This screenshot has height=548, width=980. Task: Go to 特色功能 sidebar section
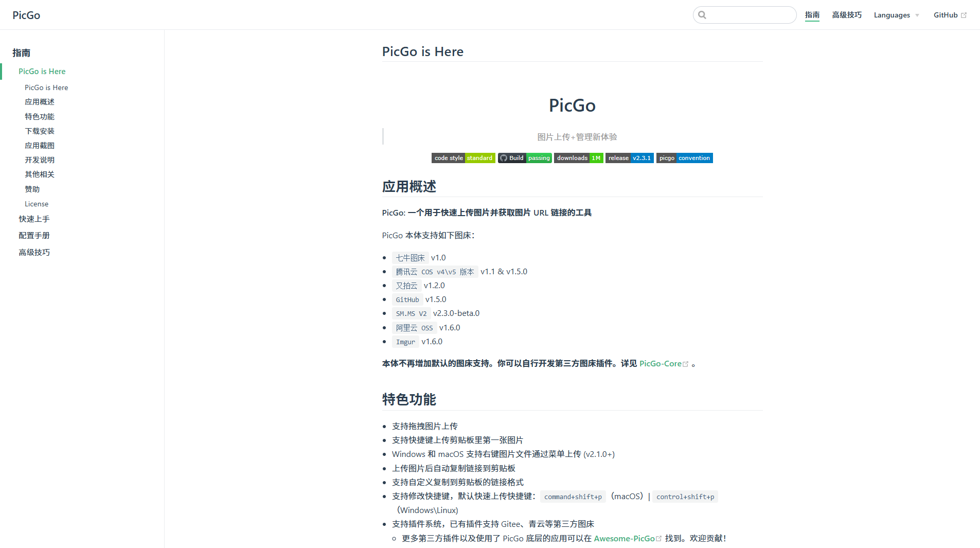(x=40, y=117)
